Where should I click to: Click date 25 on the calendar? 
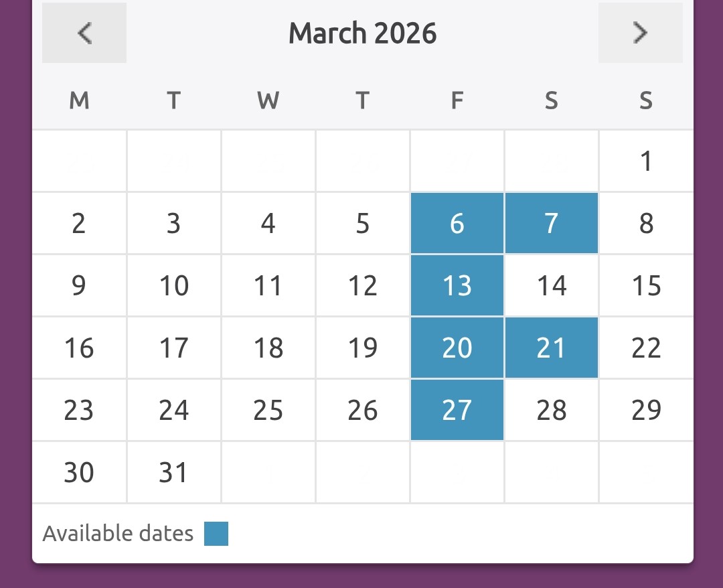(268, 410)
